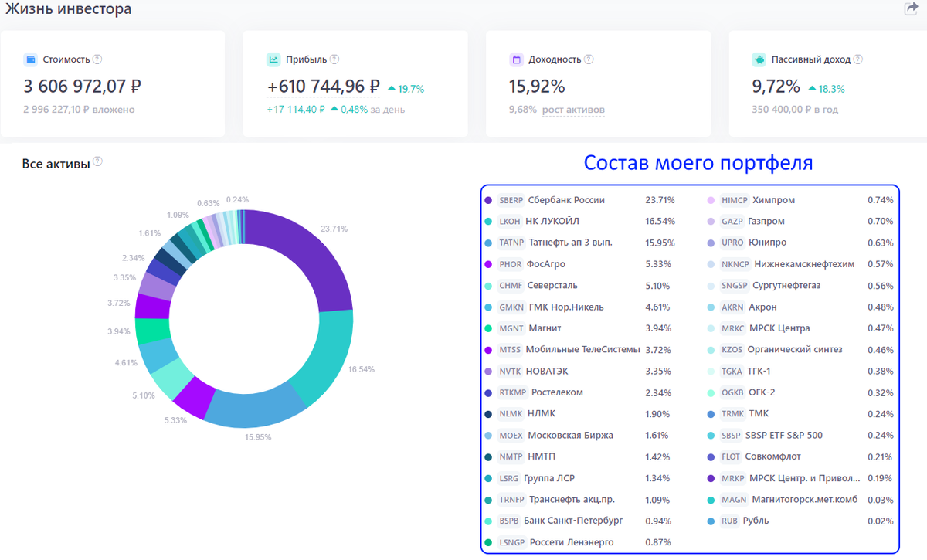Select the Россети Ленэнерго holding name
927x560 pixels.
click(x=572, y=542)
